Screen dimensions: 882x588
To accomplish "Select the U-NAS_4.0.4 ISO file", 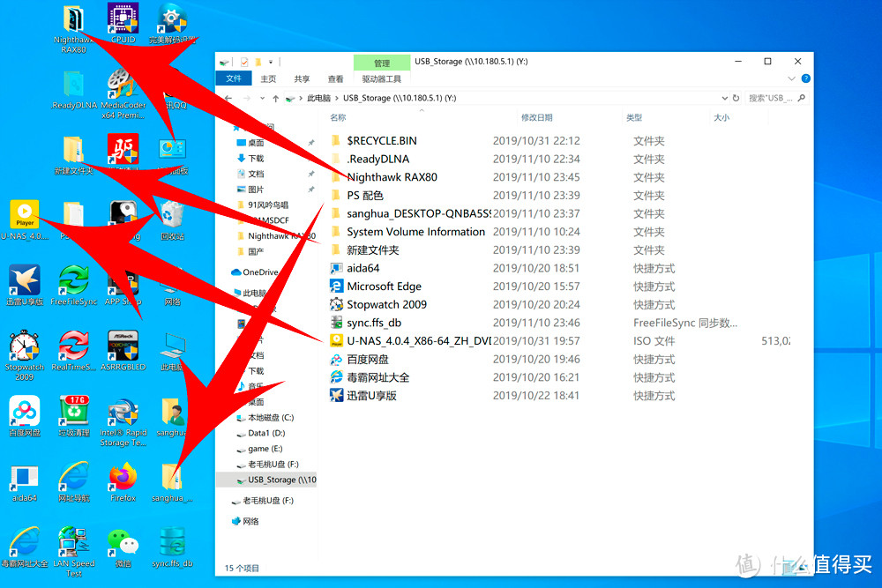I will point(418,340).
